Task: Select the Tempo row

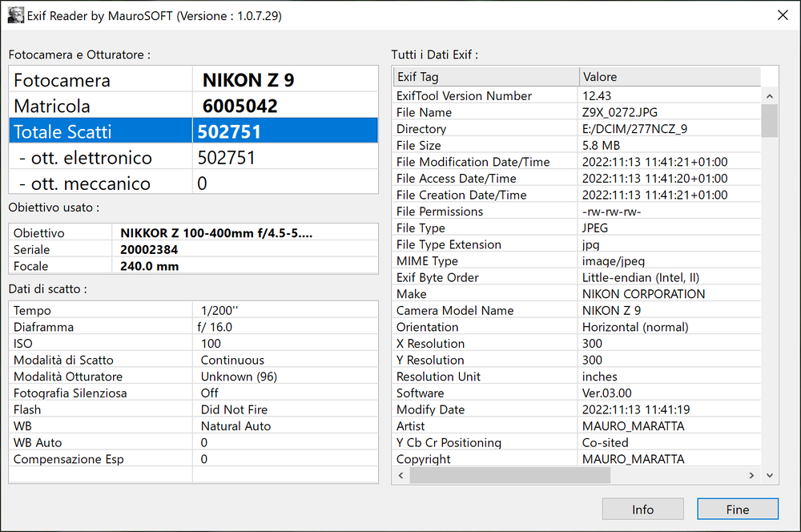Action: [194, 310]
